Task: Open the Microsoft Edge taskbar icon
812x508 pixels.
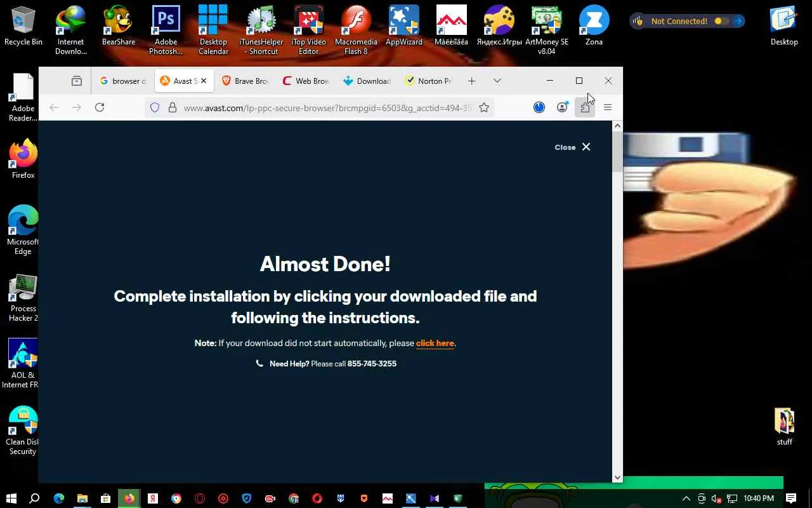Action: 58,498
